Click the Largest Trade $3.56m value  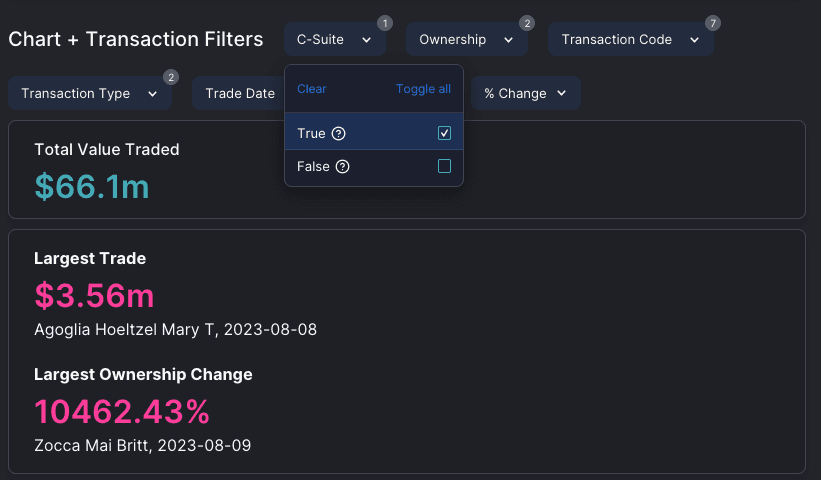click(x=94, y=295)
